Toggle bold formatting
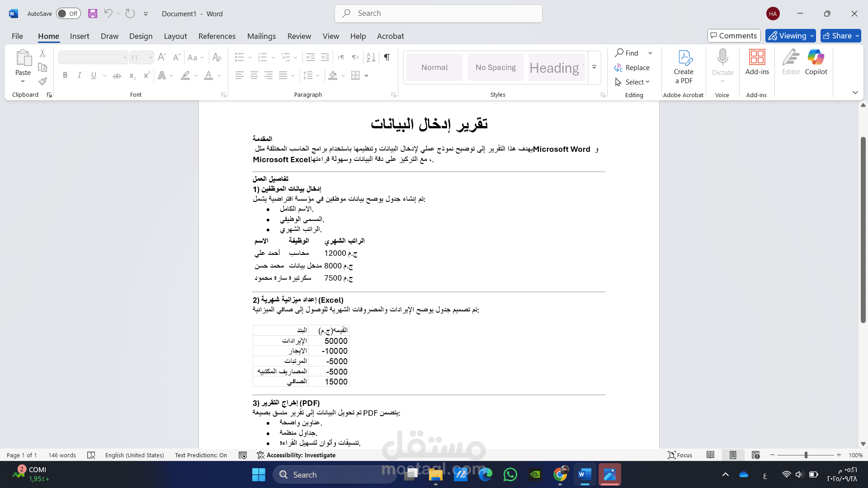Viewport: 868px width, 488px height. (65, 75)
